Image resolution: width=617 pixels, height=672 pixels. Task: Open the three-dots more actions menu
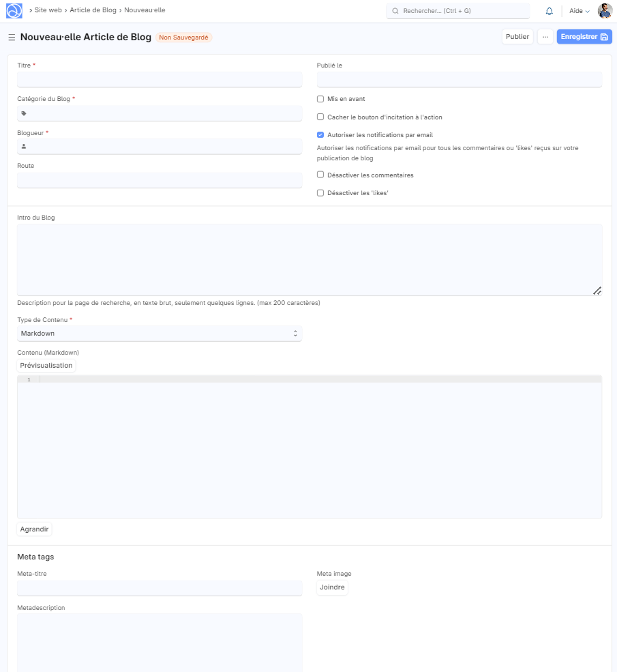click(545, 37)
